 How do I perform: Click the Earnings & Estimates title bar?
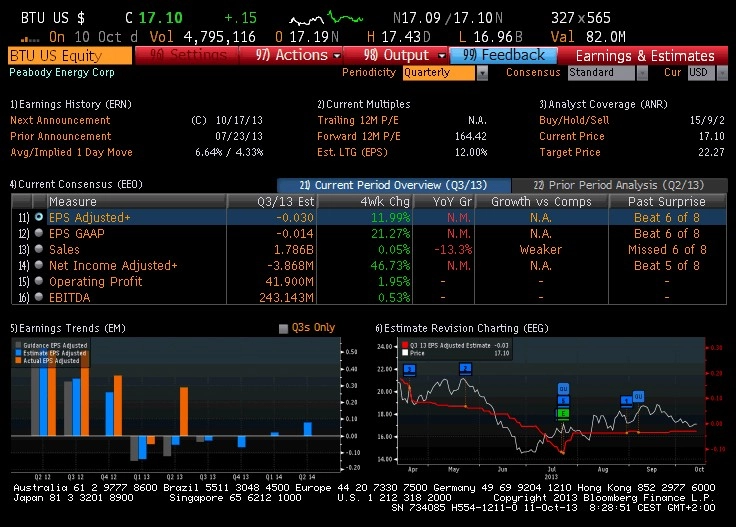tap(644, 56)
